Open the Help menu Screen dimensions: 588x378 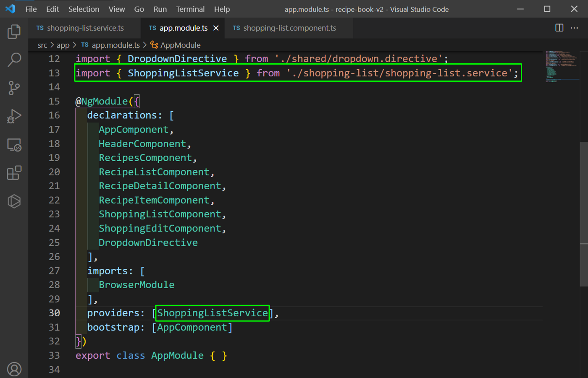(222, 9)
